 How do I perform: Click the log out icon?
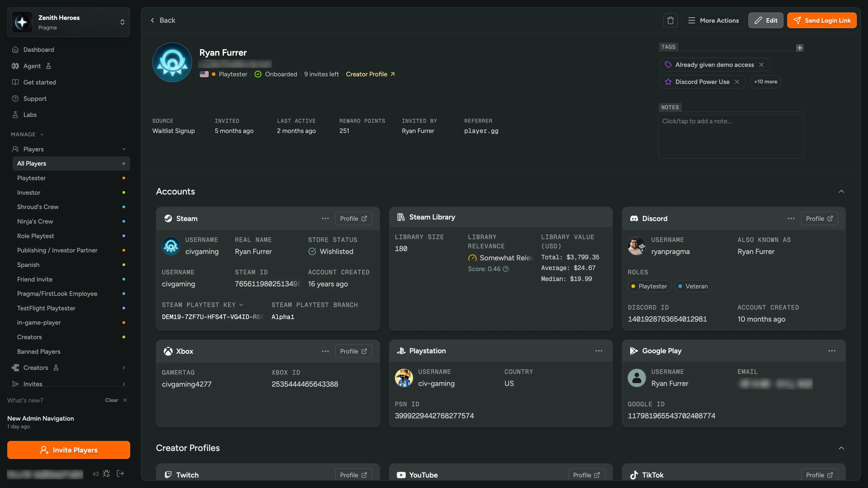pyautogui.click(x=120, y=473)
